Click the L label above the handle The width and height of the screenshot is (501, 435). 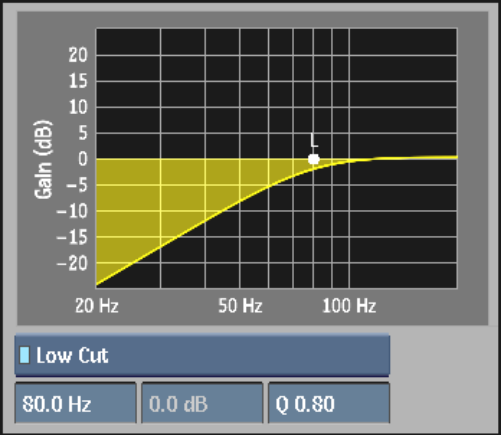(x=314, y=140)
